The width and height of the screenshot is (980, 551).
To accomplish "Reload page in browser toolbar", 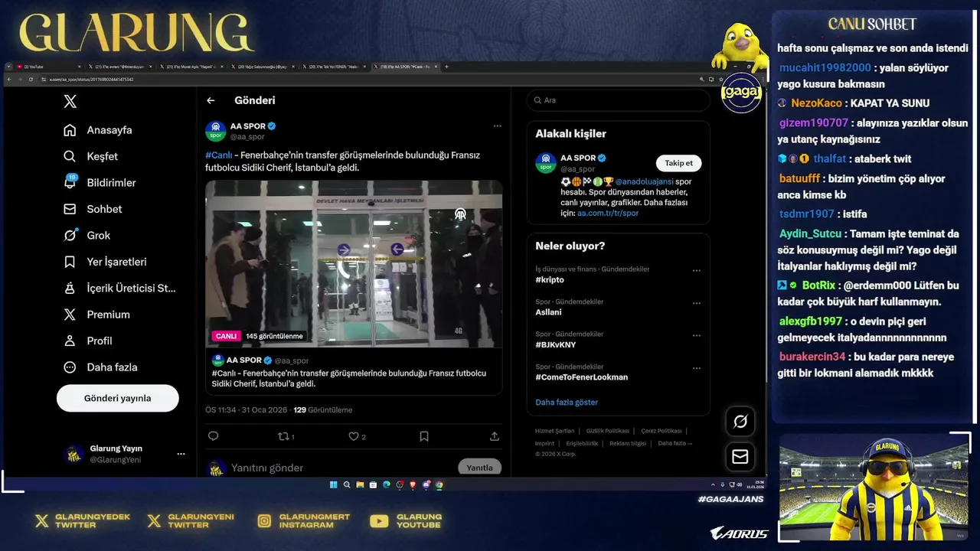I will coord(31,80).
